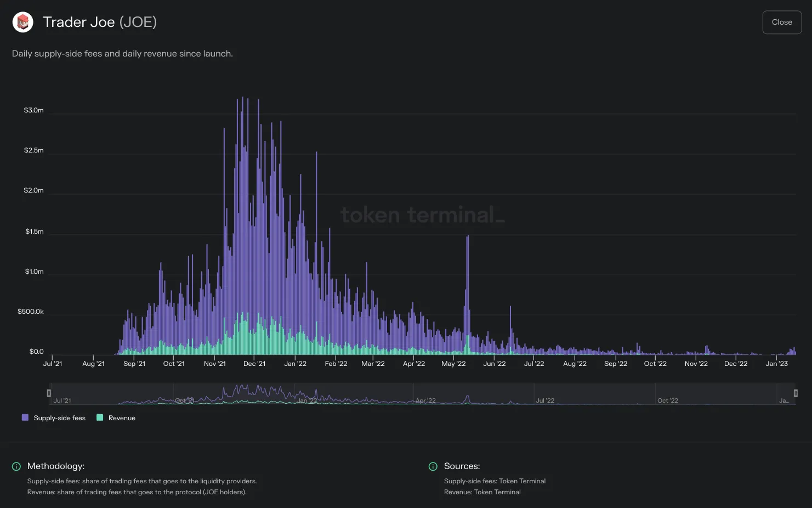Click the May '22 x-axis label
Screen dimensions: 812x508
pyautogui.click(x=453, y=364)
